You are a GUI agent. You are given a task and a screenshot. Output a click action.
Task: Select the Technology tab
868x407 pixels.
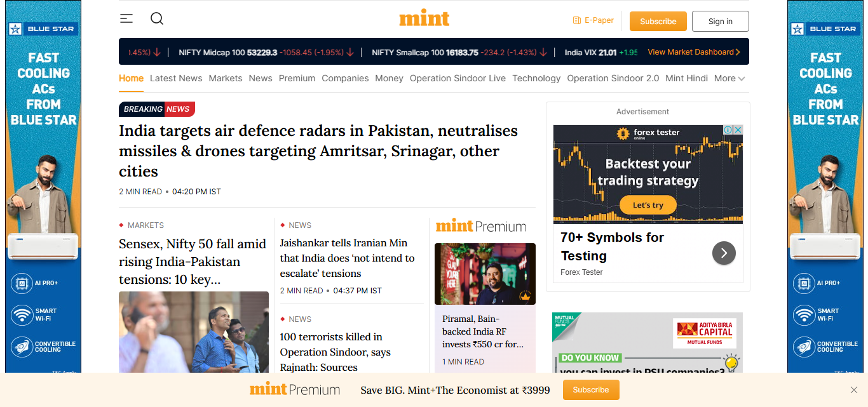[536, 78]
